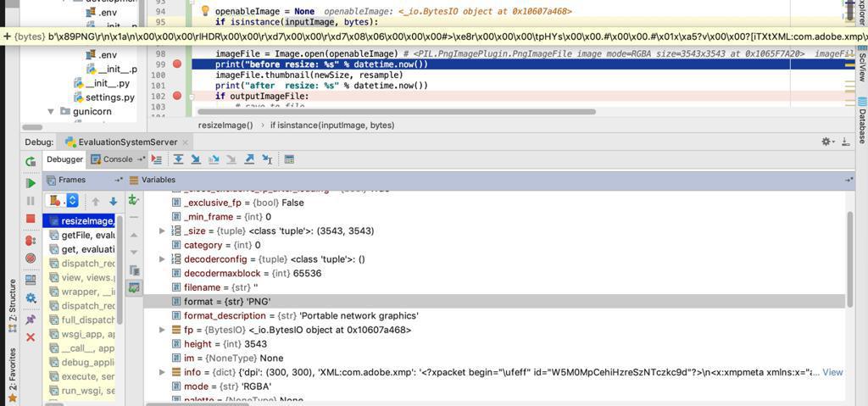Open the thread selector dropdown in Frames

click(62, 201)
